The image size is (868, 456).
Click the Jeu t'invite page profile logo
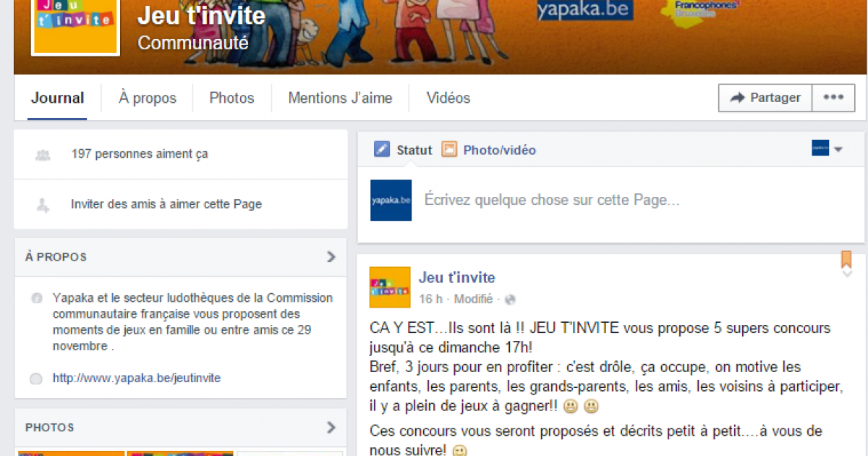[x=75, y=26]
